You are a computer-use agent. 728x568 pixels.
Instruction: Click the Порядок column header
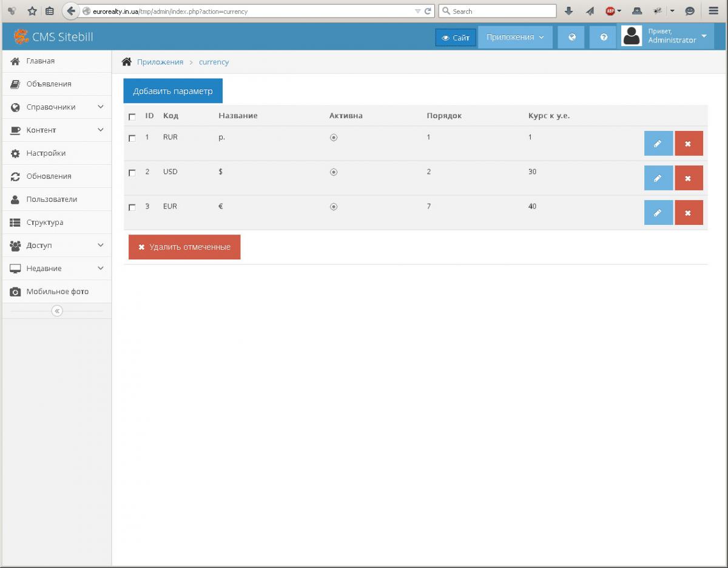[444, 115]
